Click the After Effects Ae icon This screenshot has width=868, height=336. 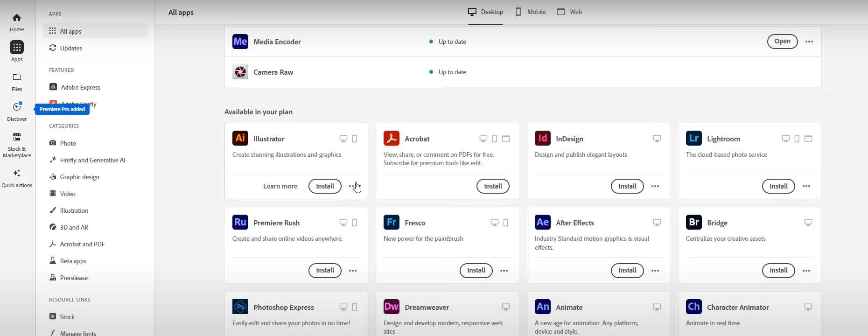pyautogui.click(x=543, y=222)
